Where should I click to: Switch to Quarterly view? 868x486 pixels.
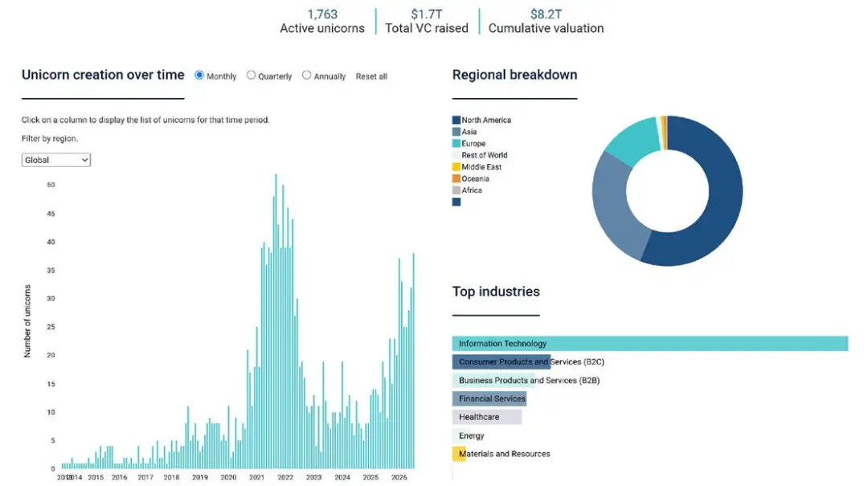pos(252,76)
